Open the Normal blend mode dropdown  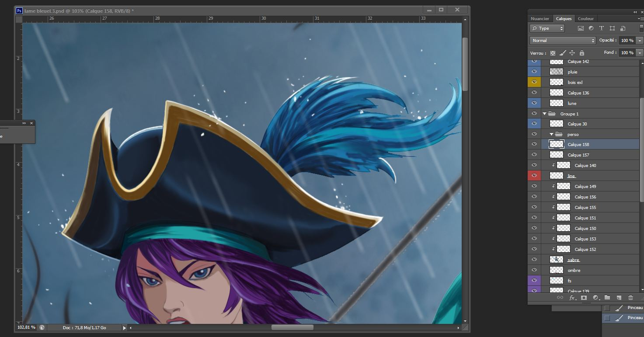(562, 41)
